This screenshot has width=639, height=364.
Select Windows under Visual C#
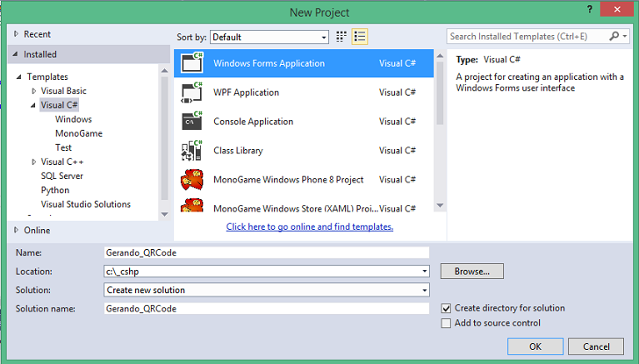74,119
